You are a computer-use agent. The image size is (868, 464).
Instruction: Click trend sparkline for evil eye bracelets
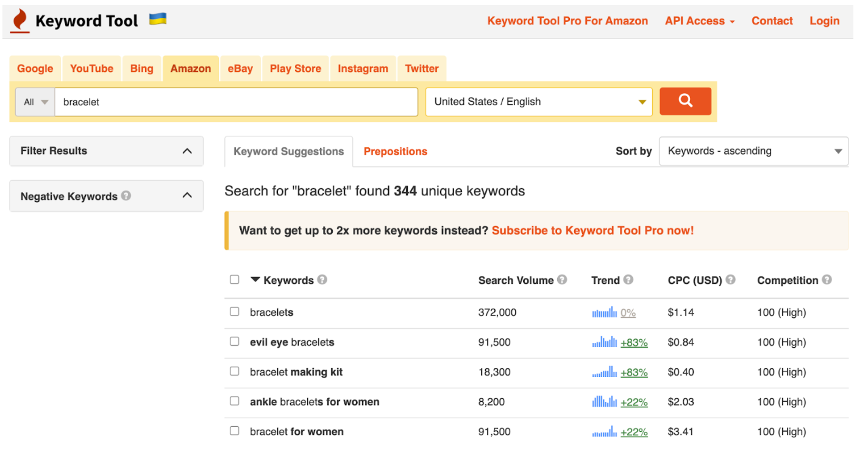tap(605, 342)
